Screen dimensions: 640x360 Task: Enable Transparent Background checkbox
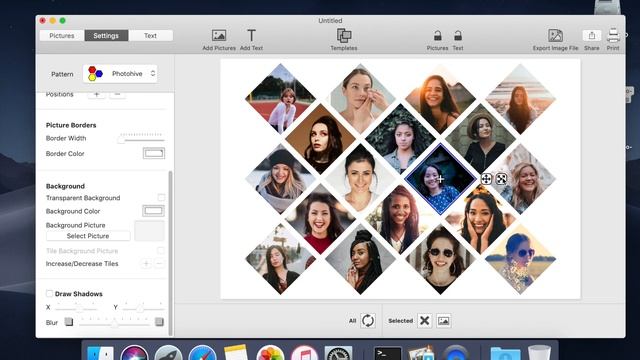[x=161, y=198]
